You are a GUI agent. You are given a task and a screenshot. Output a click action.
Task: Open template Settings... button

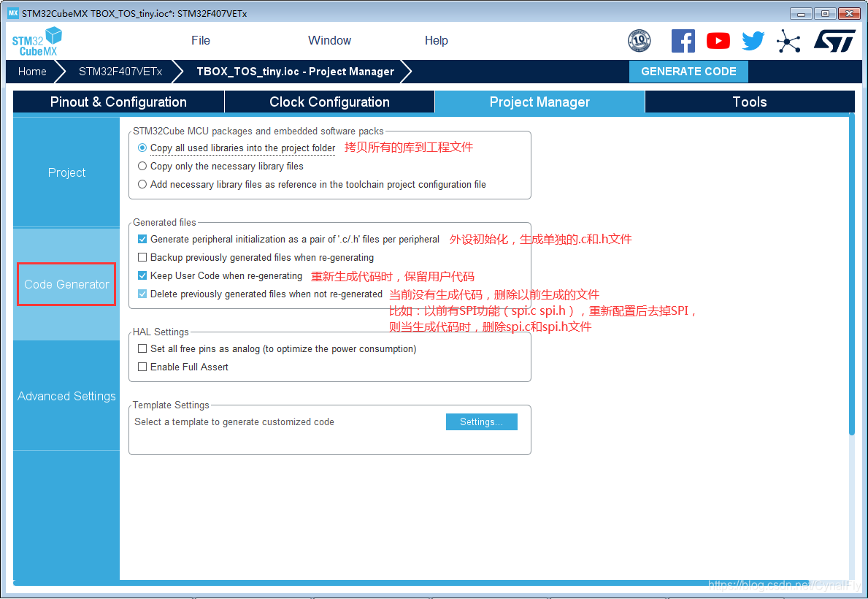point(482,422)
